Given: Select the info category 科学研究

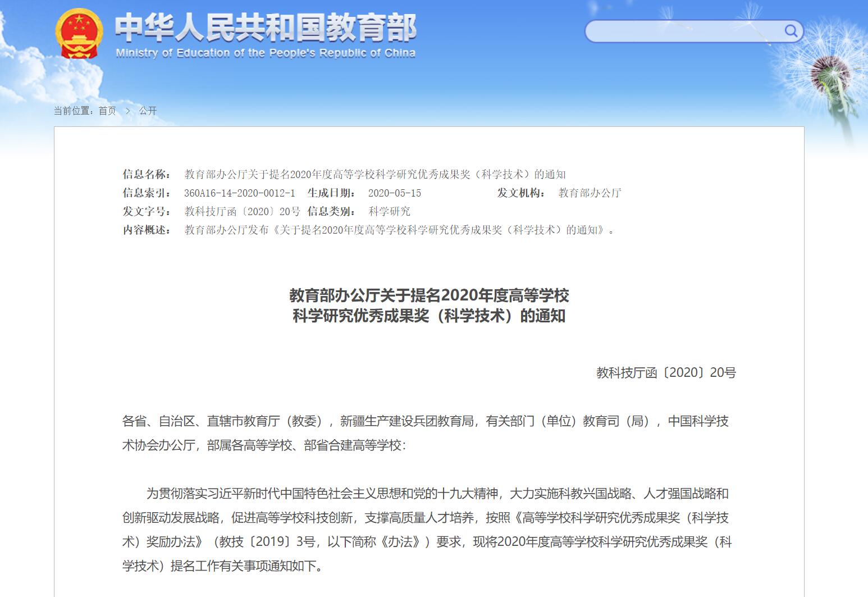Looking at the screenshot, I should pos(389,212).
